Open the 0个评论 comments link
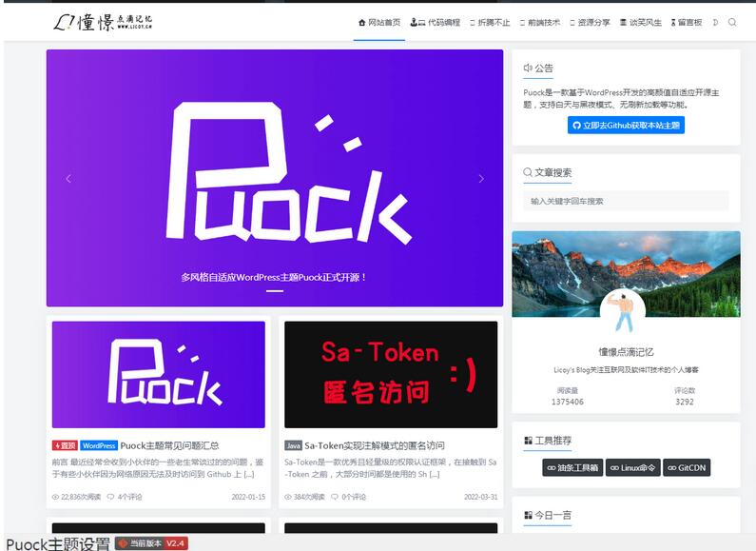 point(348,497)
